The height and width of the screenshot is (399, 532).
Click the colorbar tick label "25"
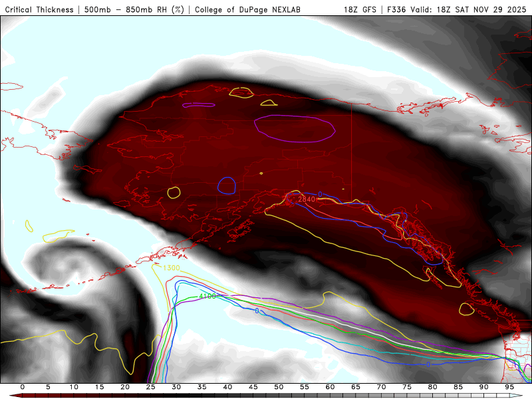coord(151,387)
